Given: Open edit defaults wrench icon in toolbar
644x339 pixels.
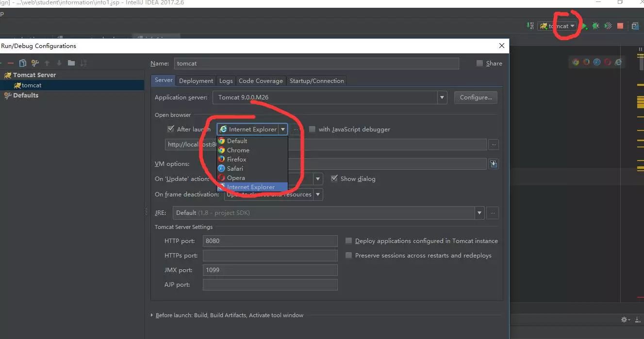Looking at the screenshot, I should coord(35,63).
